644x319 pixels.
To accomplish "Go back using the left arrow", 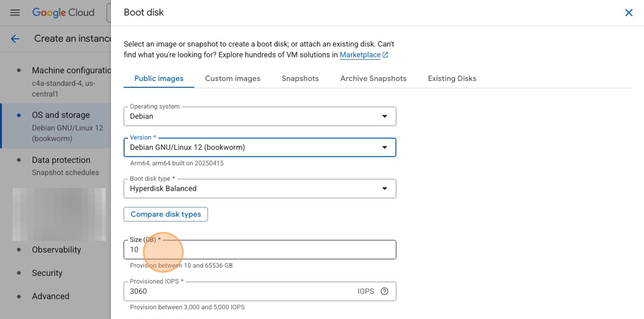I will pyautogui.click(x=15, y=39).
